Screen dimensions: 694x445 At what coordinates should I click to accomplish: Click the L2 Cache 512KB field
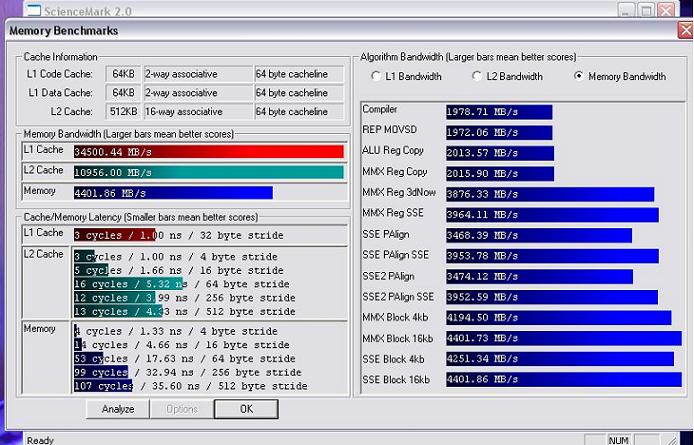(x=123, y=112)
